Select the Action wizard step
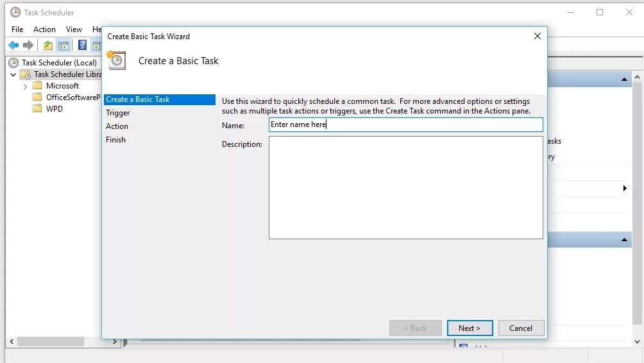Screen dimensions: 644x363 [117, 126]
